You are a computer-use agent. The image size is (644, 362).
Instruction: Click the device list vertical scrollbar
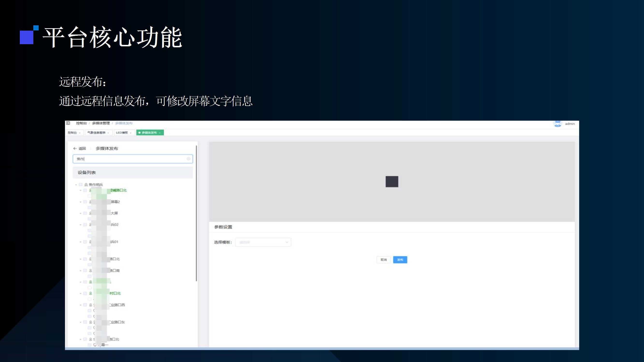(196, 213)
